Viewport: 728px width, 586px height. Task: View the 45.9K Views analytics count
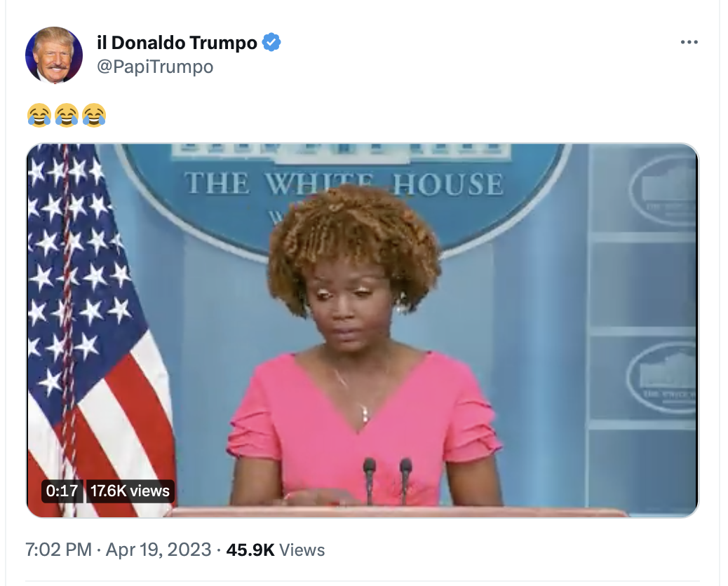click(276, 550)
